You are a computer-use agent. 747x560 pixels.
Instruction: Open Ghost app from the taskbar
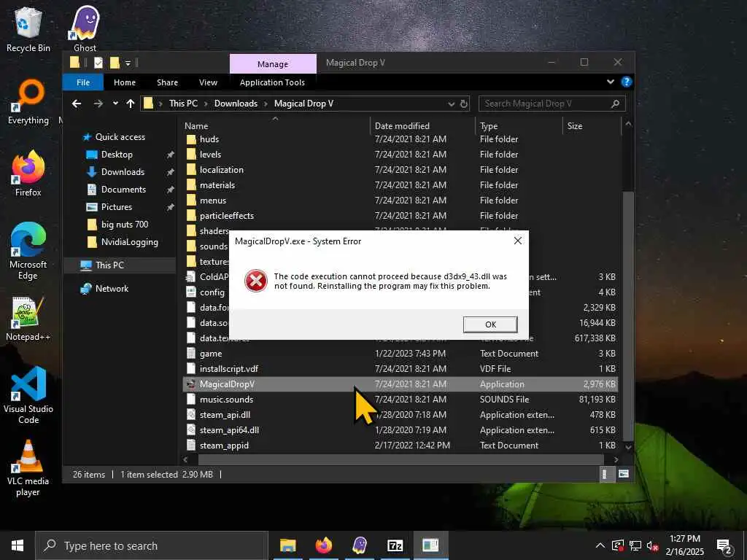tap(360, 545)
